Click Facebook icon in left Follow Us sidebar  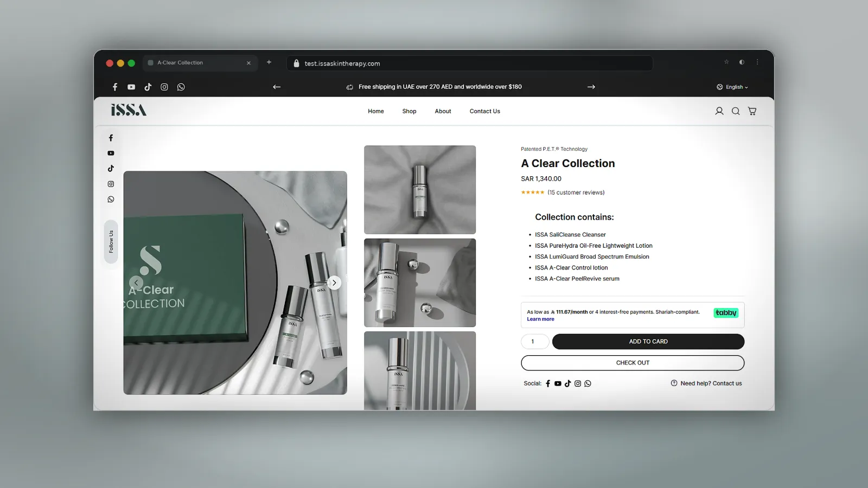[x=111, y=138]
